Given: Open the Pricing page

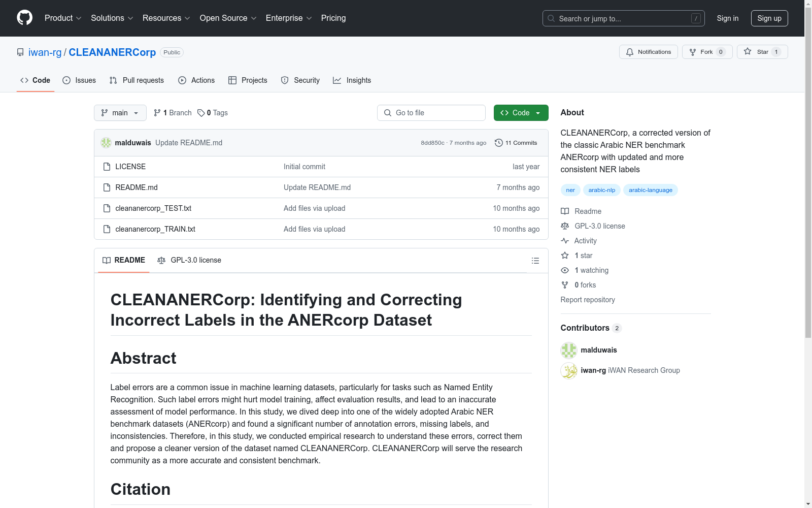Looking at the screenshot, I should pyautogui.click(x=333, y=18).
